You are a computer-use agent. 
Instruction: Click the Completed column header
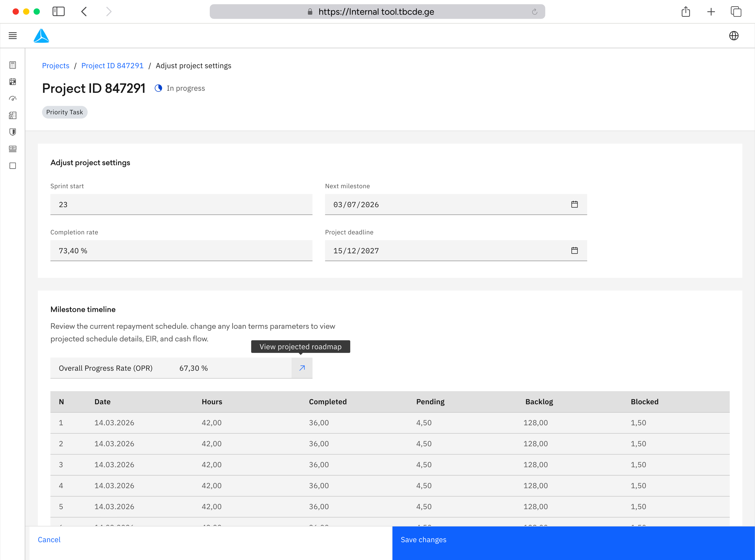click(328, 402)
